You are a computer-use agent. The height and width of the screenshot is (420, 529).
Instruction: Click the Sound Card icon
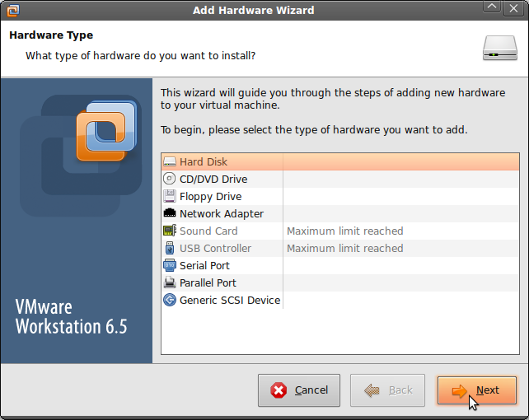tap(170, 231)
